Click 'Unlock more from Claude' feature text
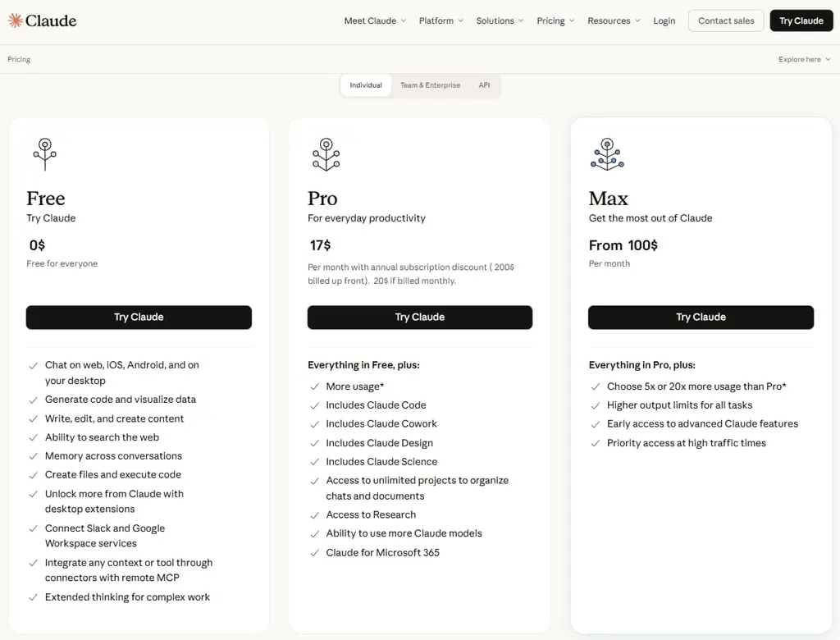 point(114,501)
